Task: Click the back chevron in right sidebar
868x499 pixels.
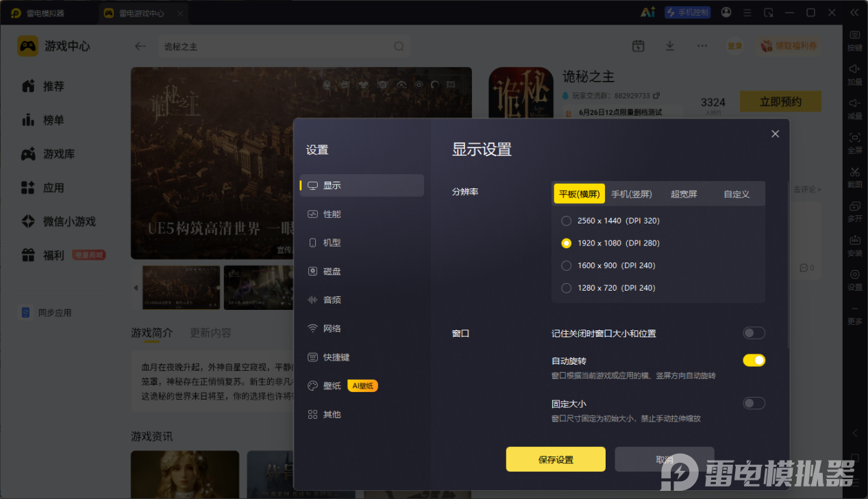Action: click(854, 433)
